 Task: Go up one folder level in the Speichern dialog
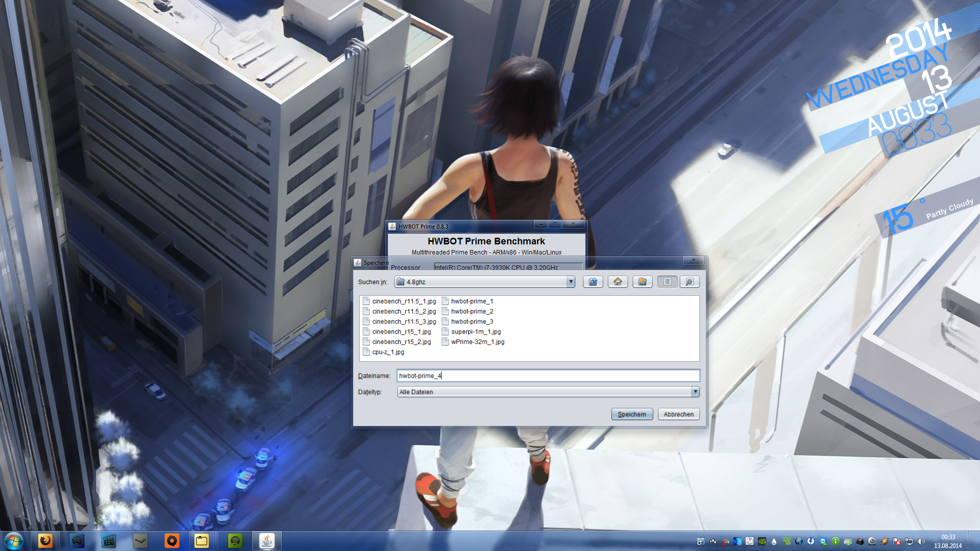pyautogui.click(x=593, y=282)
